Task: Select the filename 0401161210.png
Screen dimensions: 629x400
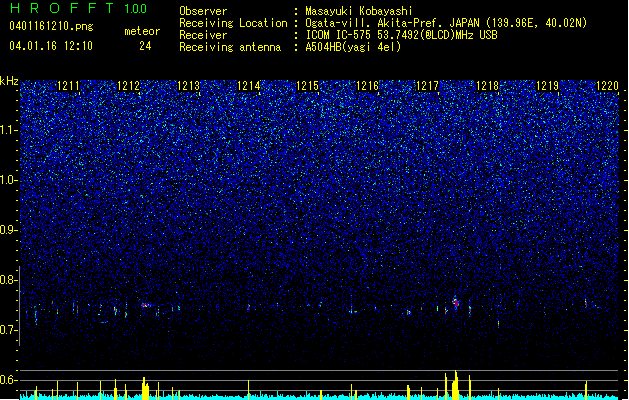Action: 51,26
